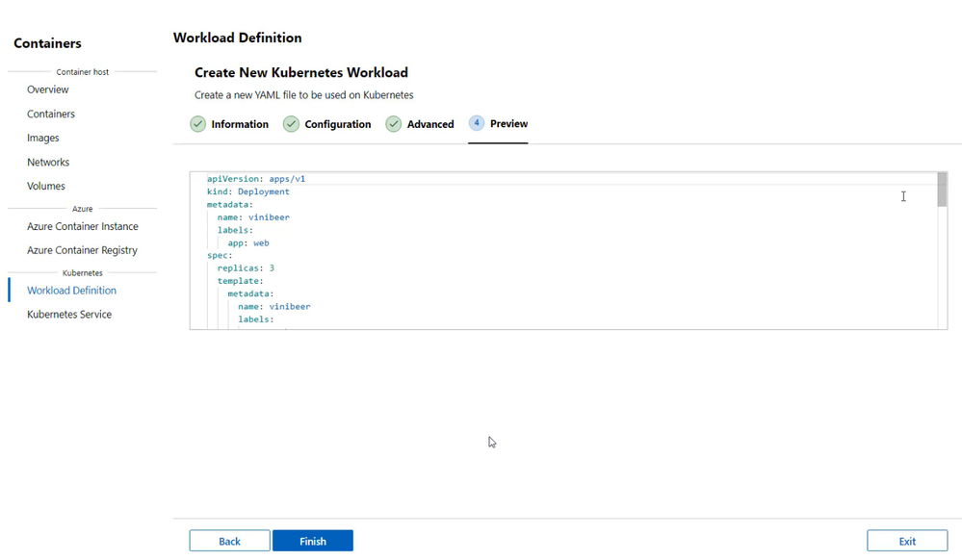Viewport: 962px width, 560px height.
Task: Open Networks in the sidebar
Action: coord(48,162)
